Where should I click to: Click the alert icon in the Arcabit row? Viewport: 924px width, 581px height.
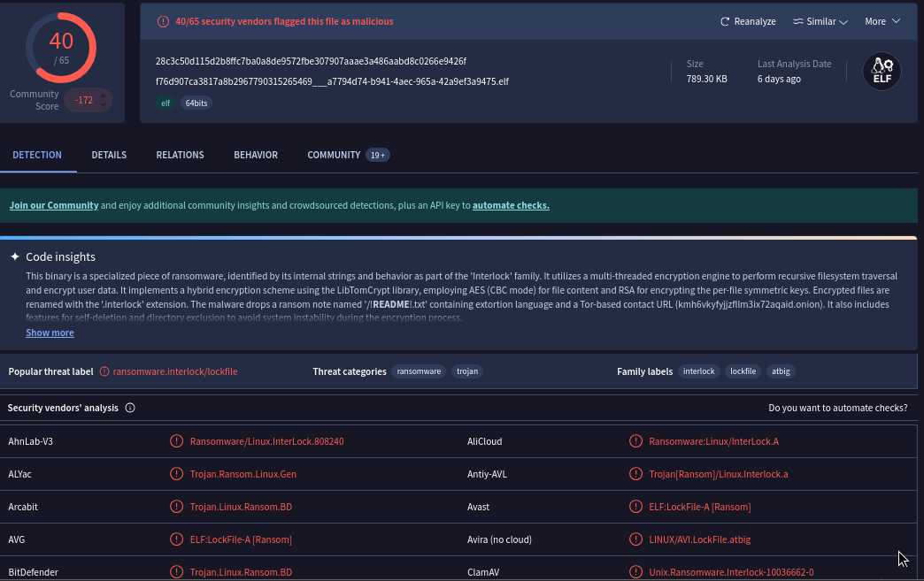(176, 507)
